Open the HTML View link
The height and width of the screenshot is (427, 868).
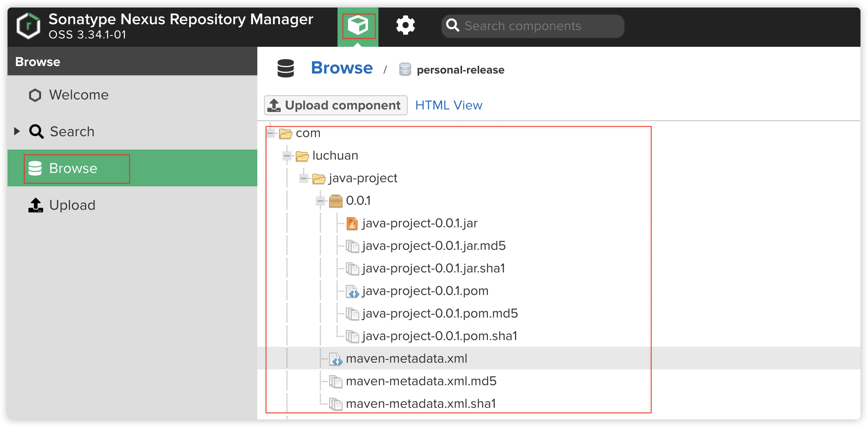pos(449,105)
